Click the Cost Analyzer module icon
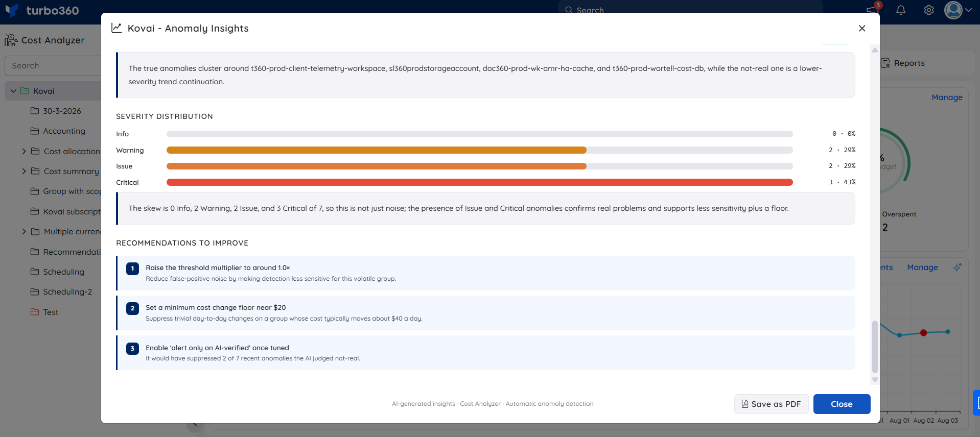Viewport: 980px width, 437px height. point(11,40)
